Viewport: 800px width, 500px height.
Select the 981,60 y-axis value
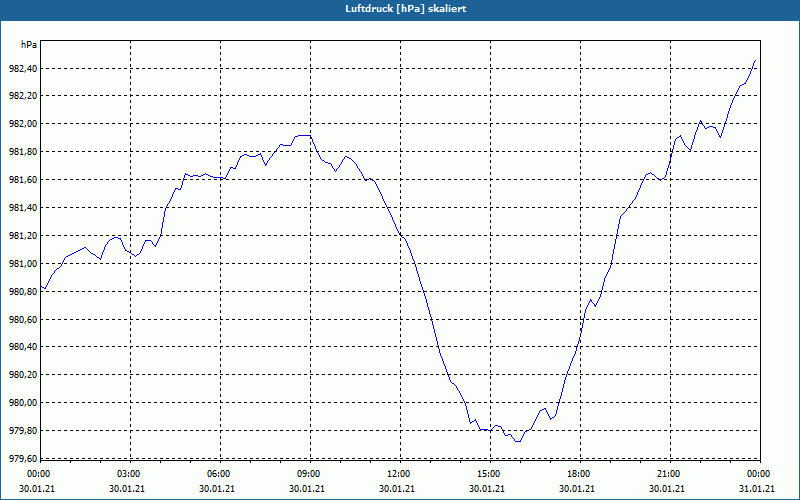[23, 180]
